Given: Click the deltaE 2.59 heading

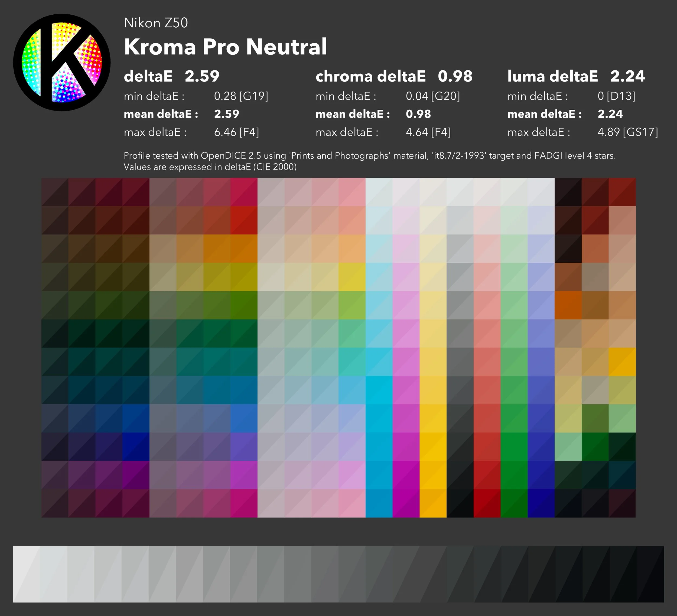Looking at the screenshot, I should coord(172,76).
